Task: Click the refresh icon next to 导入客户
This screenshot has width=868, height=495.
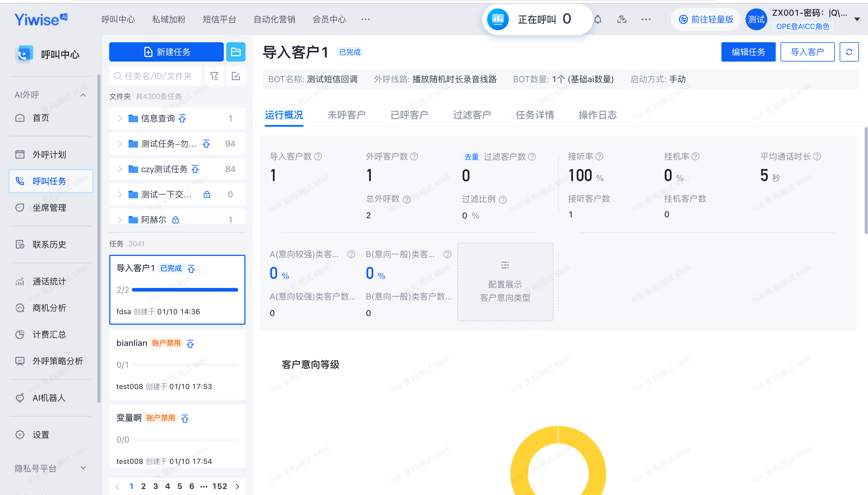Action: (849, 52)
